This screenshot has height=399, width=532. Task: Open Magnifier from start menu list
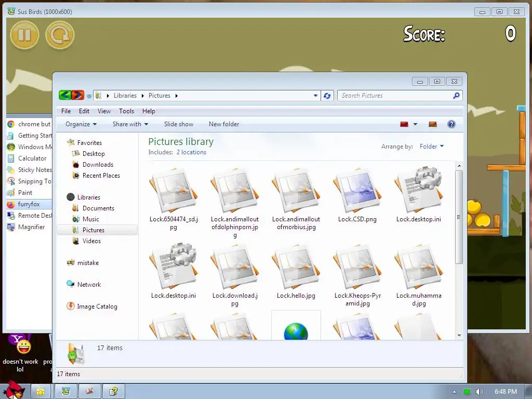click(30, 227)
